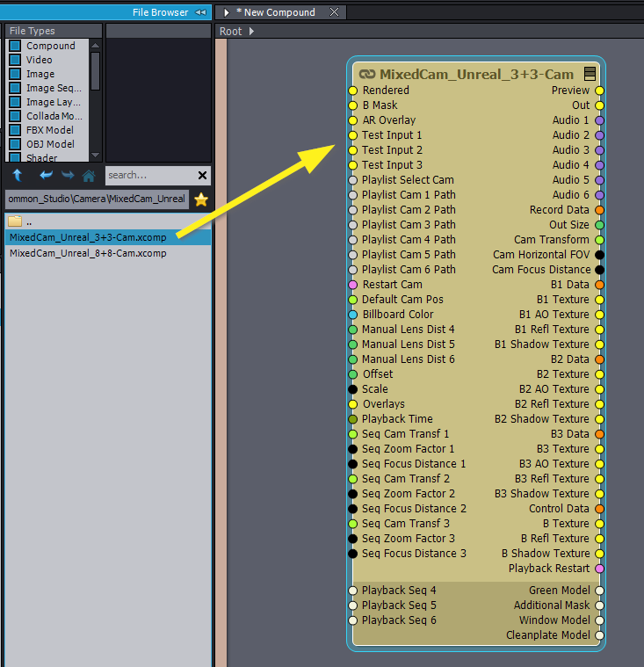Viewport: 644px width, 667px height.
Task: Expand the arrow next to Root breadcrumb
Action: (251, 31)
